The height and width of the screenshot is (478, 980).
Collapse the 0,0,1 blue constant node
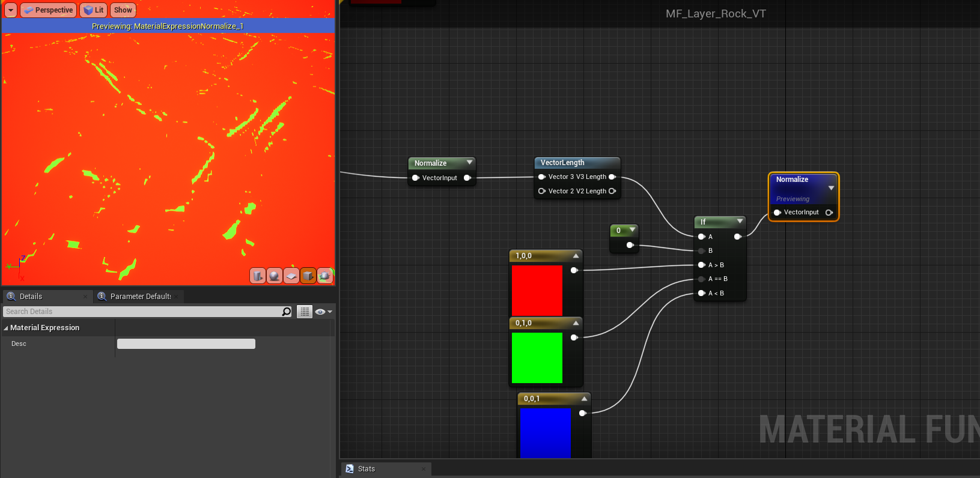(584, 399)
